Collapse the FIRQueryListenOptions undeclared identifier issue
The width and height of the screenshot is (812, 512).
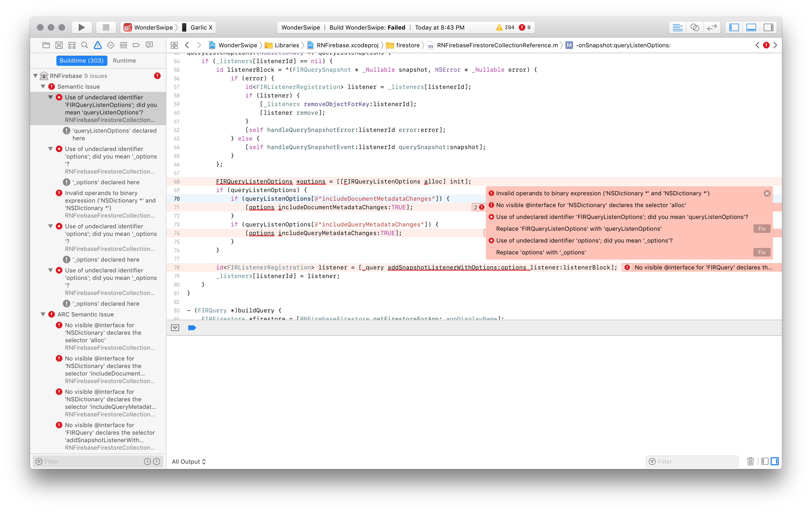pyautogui.click(x=51, y=97)
